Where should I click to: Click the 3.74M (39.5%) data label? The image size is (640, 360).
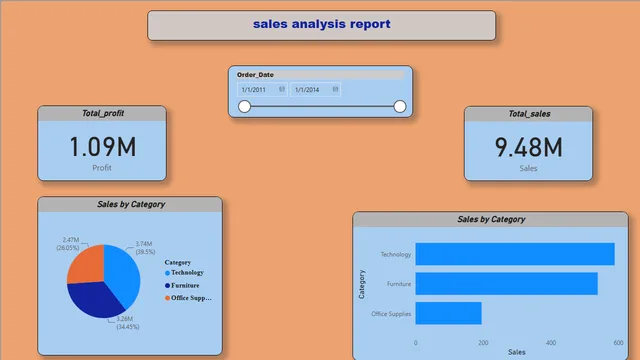click(x=145, y=248)
